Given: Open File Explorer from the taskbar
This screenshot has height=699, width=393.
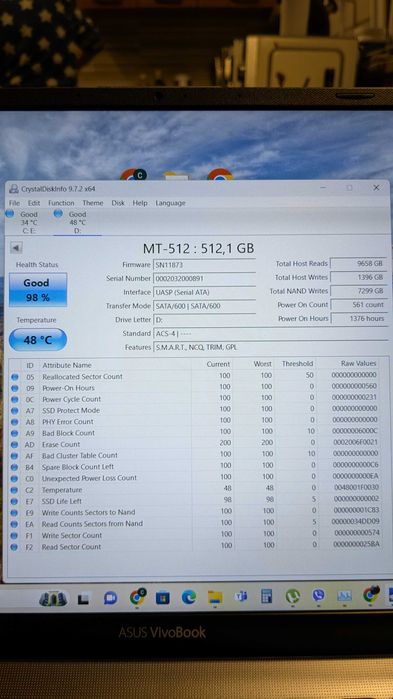Looking at the screenshot, I should point(215,597).
